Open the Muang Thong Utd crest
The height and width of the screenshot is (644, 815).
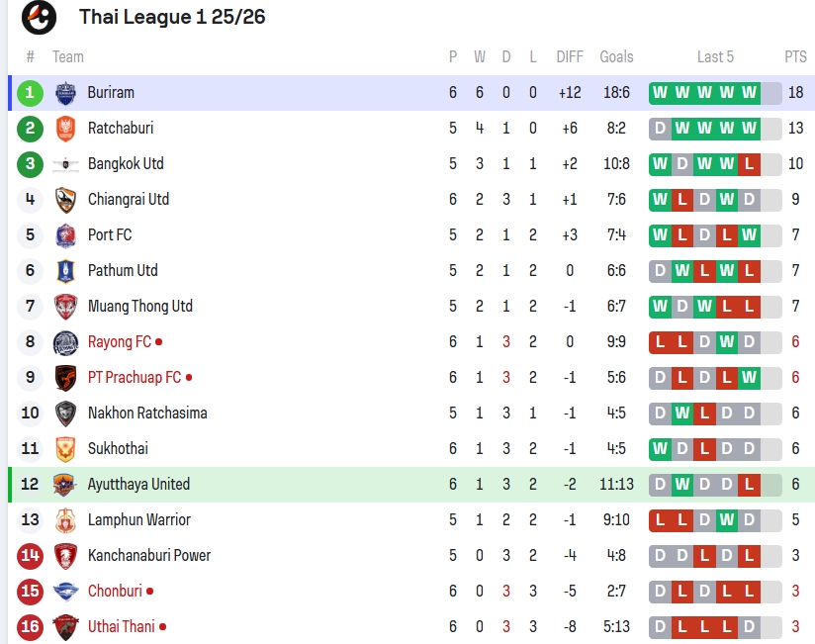point(65,307)
